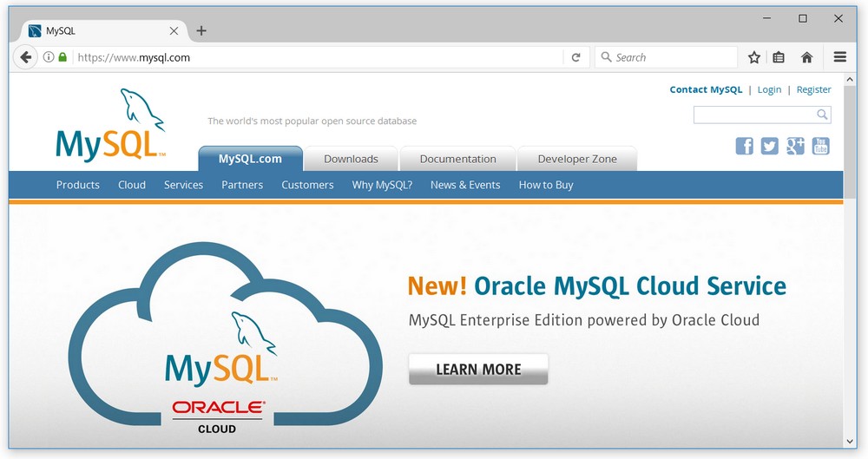Click the MySQL Oracle Cloud banner image
Screen dimensions: 868x459
click(x=226, y=339)
